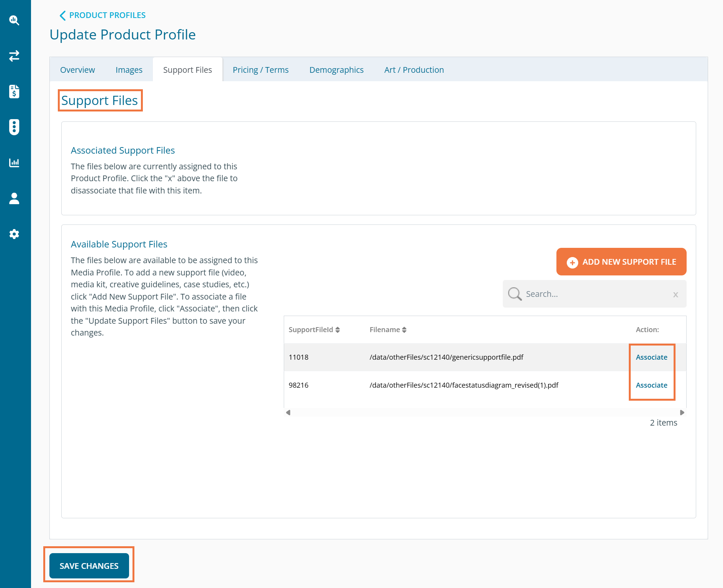Click the search analytics icon in sidebar

coord(14,20)
